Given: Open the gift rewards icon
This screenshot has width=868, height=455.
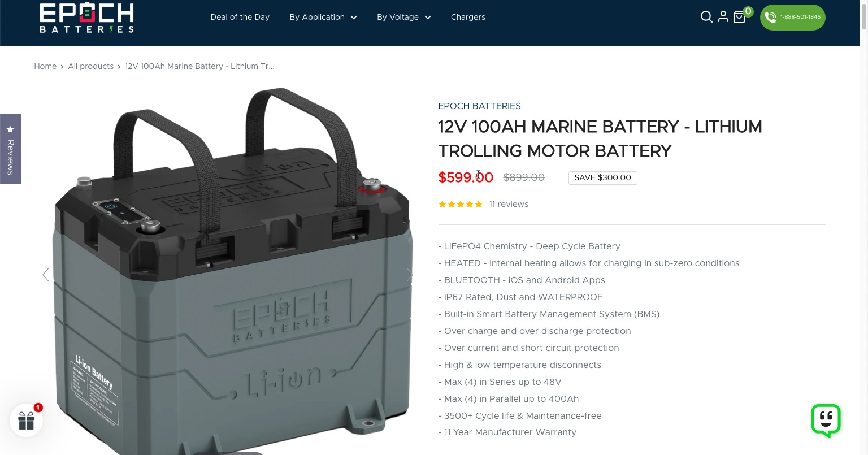Looking at the screenshot, I should [x=27, y=420].
